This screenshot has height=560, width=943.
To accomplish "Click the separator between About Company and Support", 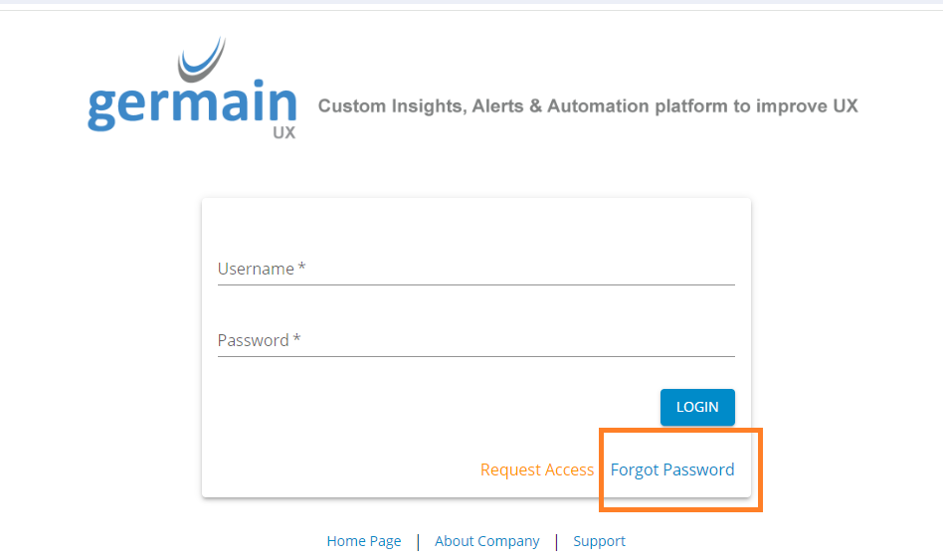I will click(556, 541).
